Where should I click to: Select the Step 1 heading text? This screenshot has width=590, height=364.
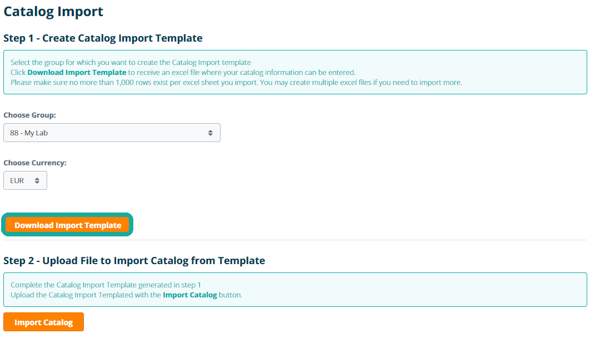(103, 38)
